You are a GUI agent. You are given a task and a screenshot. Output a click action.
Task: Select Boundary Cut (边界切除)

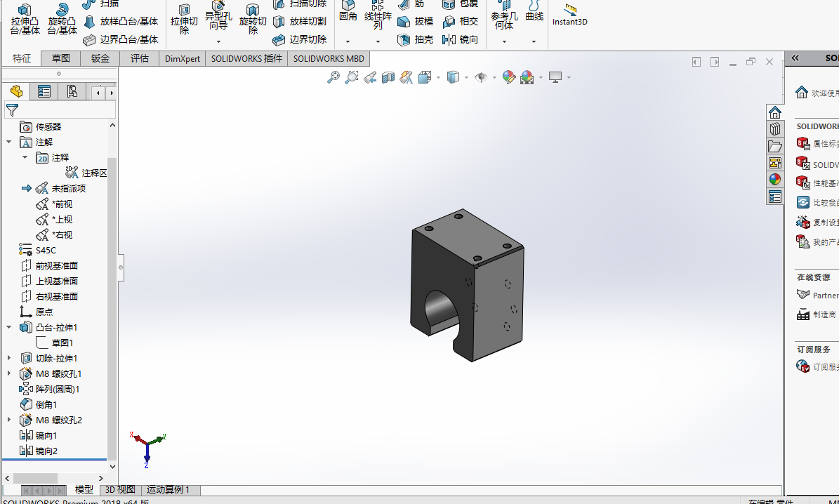300,39
